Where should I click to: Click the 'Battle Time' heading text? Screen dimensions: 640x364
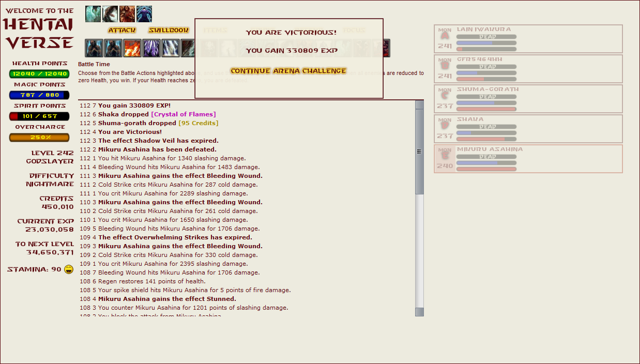94,64
